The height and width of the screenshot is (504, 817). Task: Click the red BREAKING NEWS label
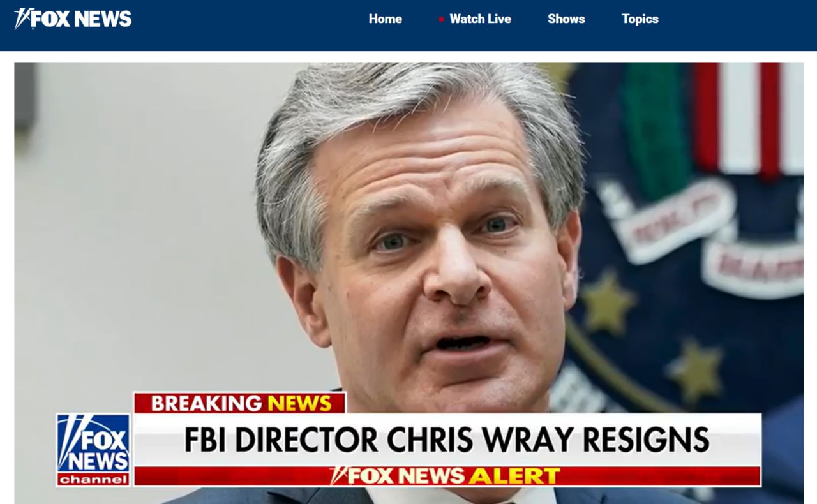240,403
